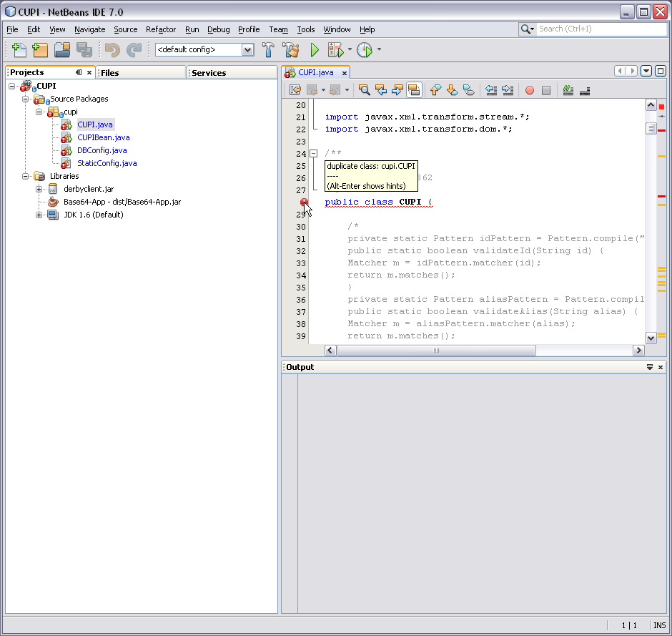Image resolution: width=672 pixels, height=636 pixels.
Task: Collapse the Source Packages node
Action: click(x=25, y=99)
